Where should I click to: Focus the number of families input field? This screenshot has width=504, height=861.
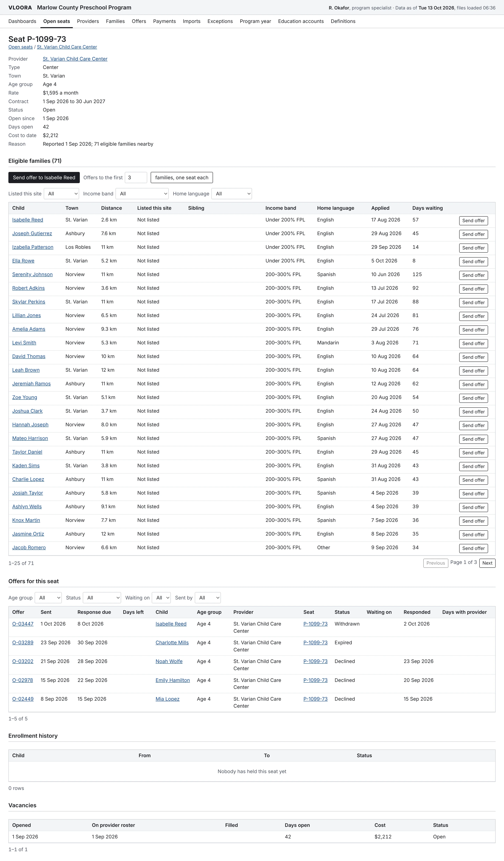(136, 178)
